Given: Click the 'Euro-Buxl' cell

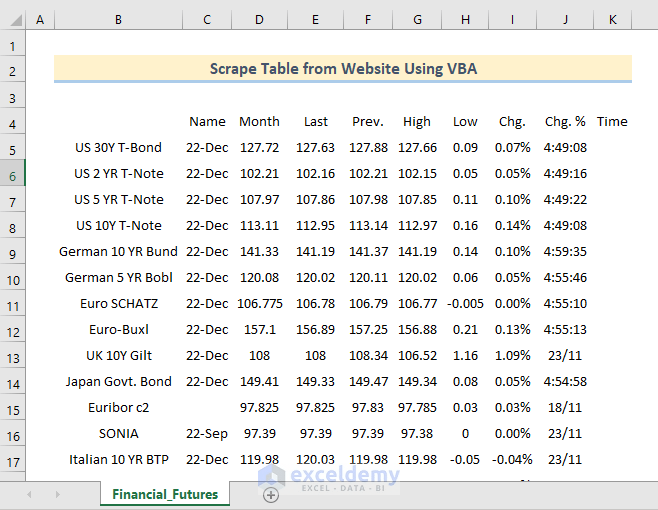Looking at the screenshot, I should click(118, 330).
